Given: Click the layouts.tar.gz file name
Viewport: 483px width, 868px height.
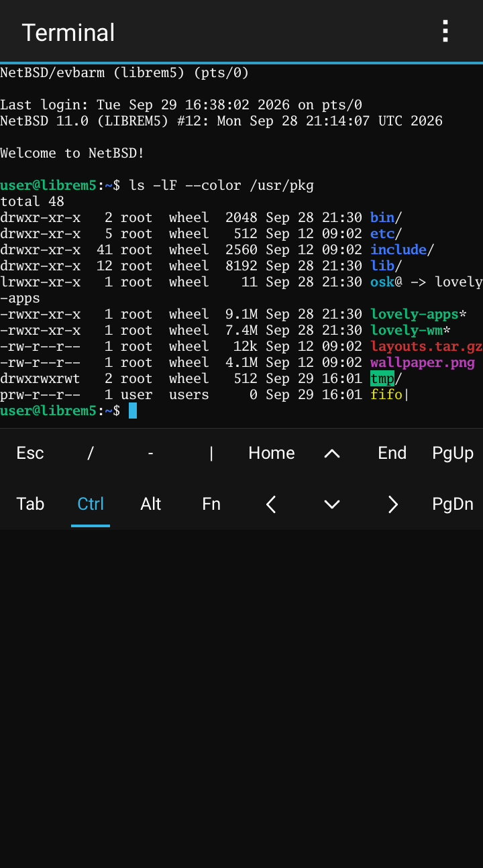Looking at the screenshot, I should (x=427, y=346).
